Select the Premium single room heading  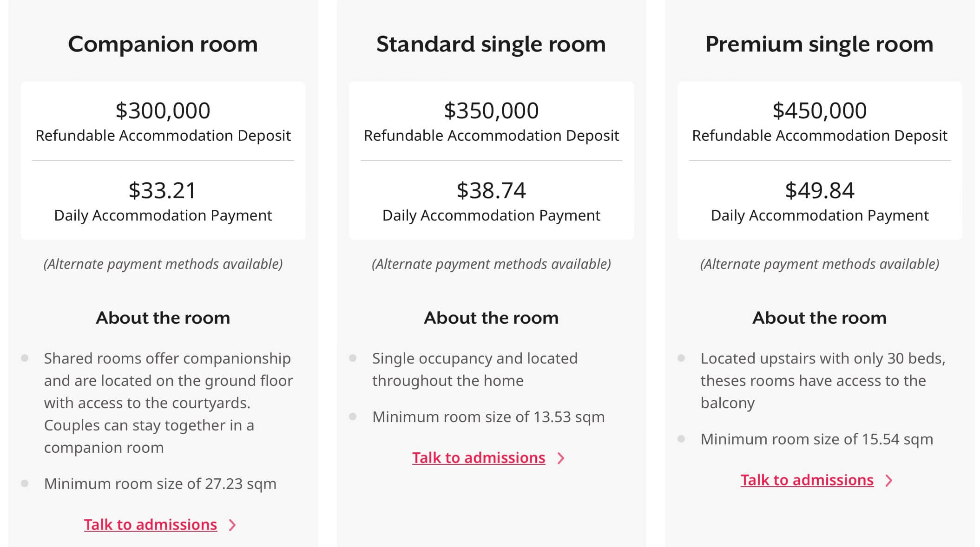(x=819, y=45)
